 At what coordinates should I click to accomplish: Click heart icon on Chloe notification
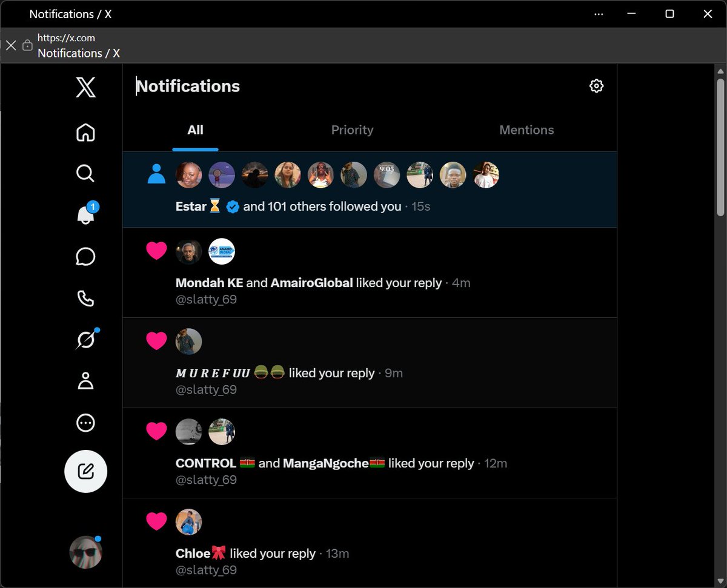click(156, 521)
